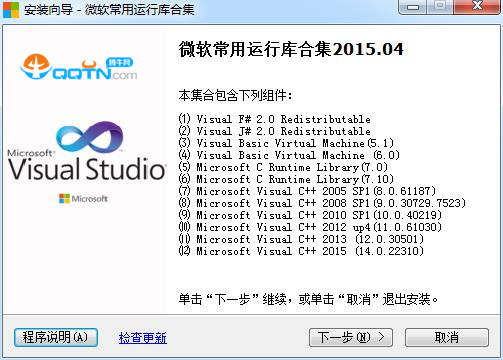Proceed with the 下一步(N) > button
Viewport: 503px width, 360px height.
[x=351, y=337]
